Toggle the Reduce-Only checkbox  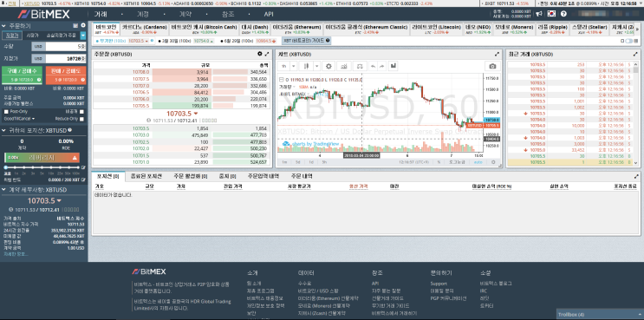81,119
